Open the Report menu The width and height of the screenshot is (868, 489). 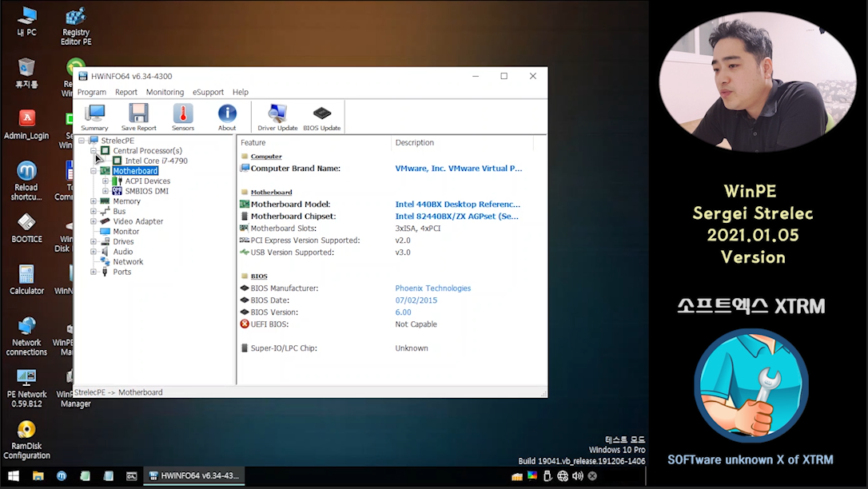click(x=126, y=93)
